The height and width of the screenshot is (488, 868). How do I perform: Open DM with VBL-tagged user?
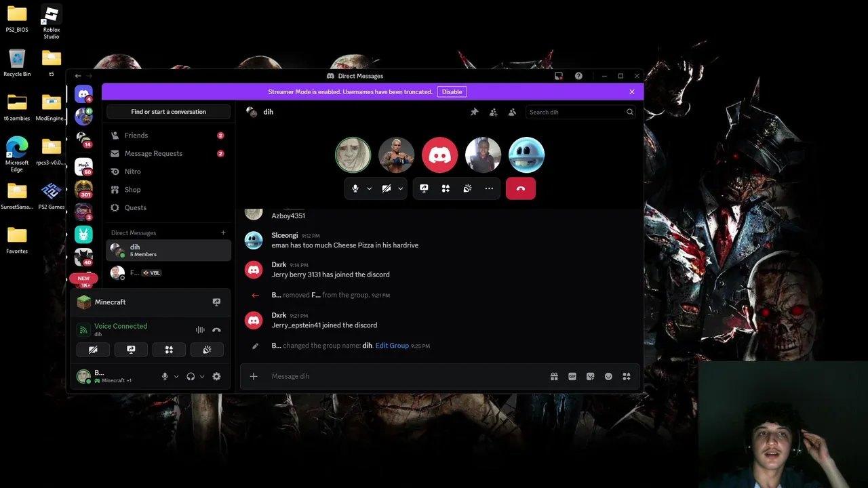(x=169, y=272)
